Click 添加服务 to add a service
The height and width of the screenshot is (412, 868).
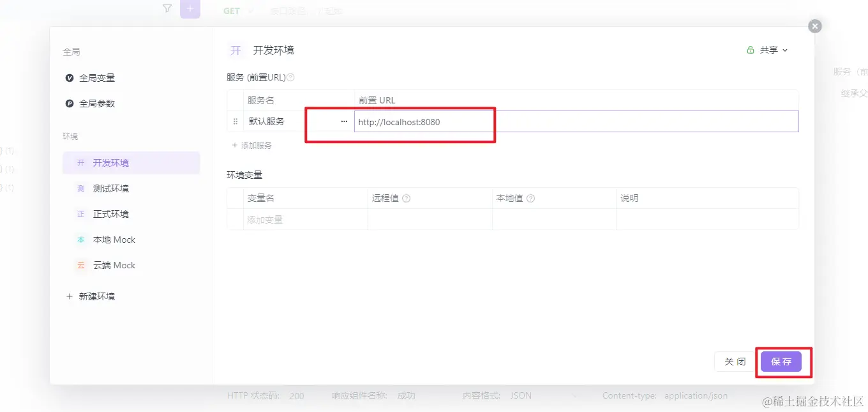tap(252, 146)
